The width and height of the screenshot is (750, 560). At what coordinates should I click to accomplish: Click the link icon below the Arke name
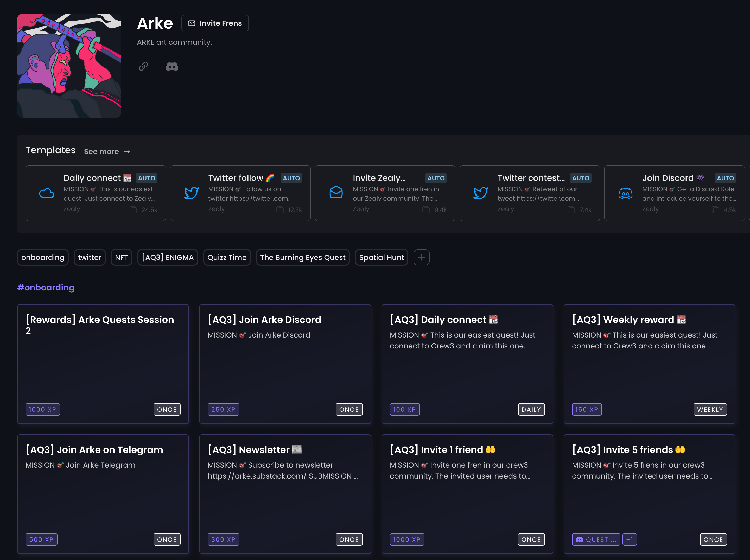coord(143,66)
